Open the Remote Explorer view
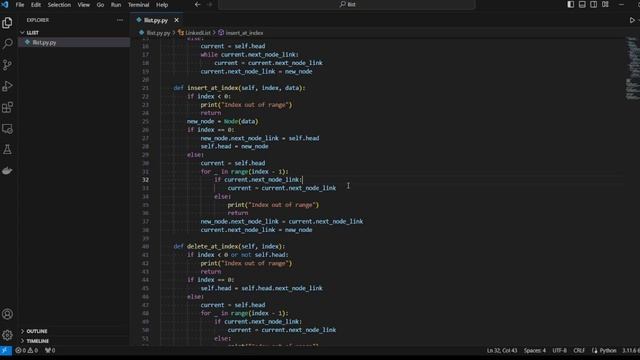Viewport: 640px width, 360px height. pyautogui.click(x=7, y=129)
